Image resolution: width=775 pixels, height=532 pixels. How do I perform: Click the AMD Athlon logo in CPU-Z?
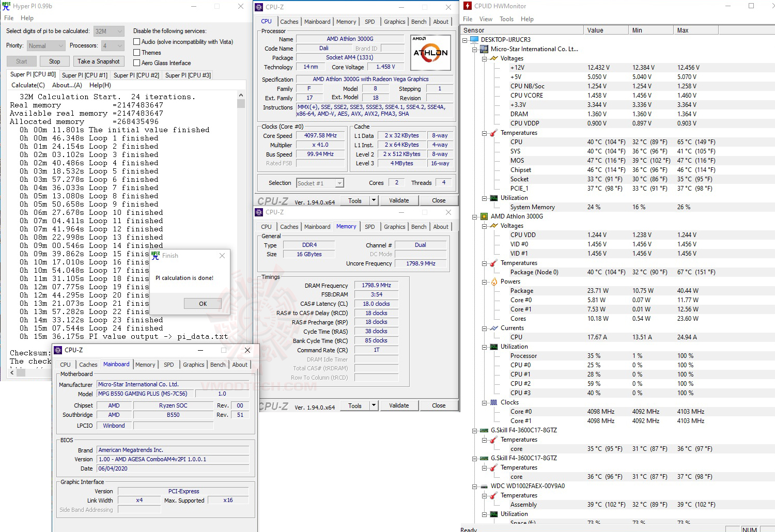pyautogui.click(x=430, y=52)
